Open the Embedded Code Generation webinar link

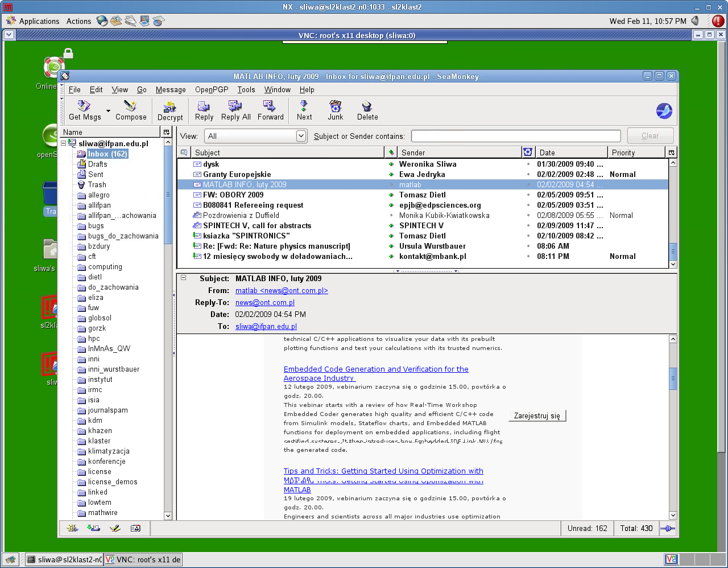click(375, 369)
